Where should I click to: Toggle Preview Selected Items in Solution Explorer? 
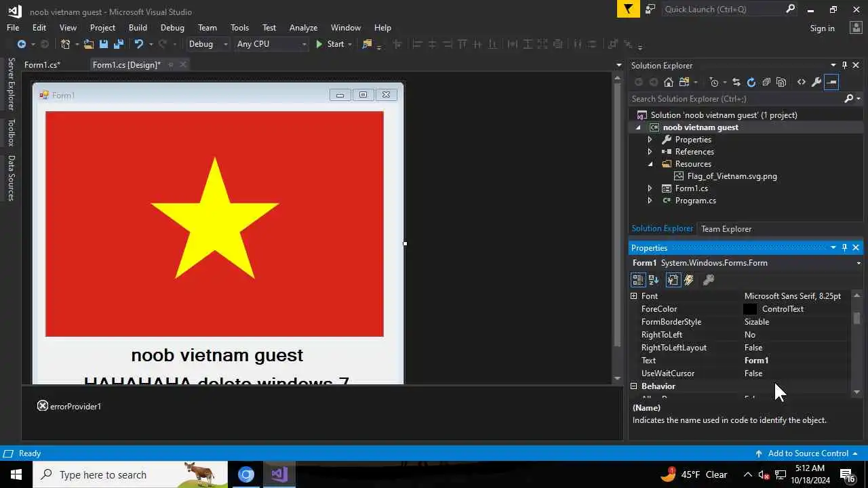tap(832, 82)
